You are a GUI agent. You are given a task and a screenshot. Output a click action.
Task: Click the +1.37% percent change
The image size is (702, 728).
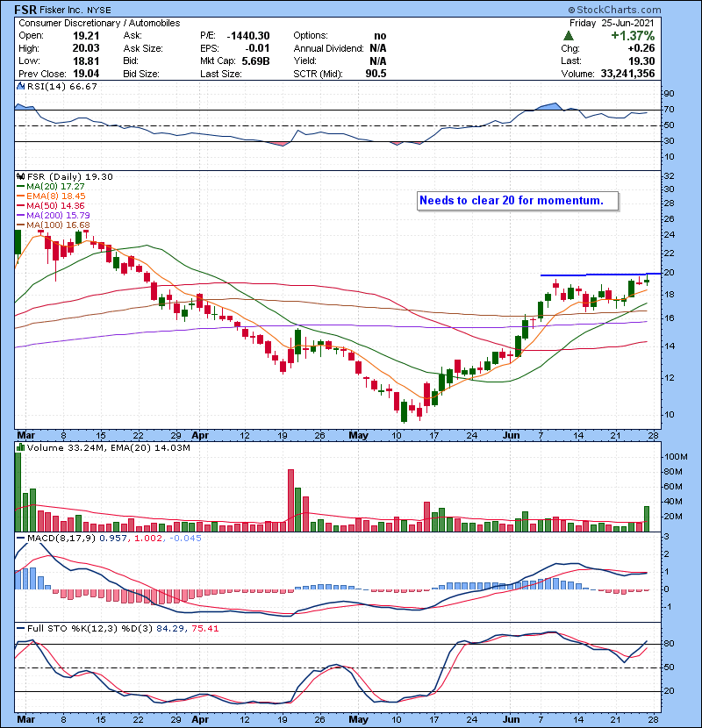tap(633, 36)
